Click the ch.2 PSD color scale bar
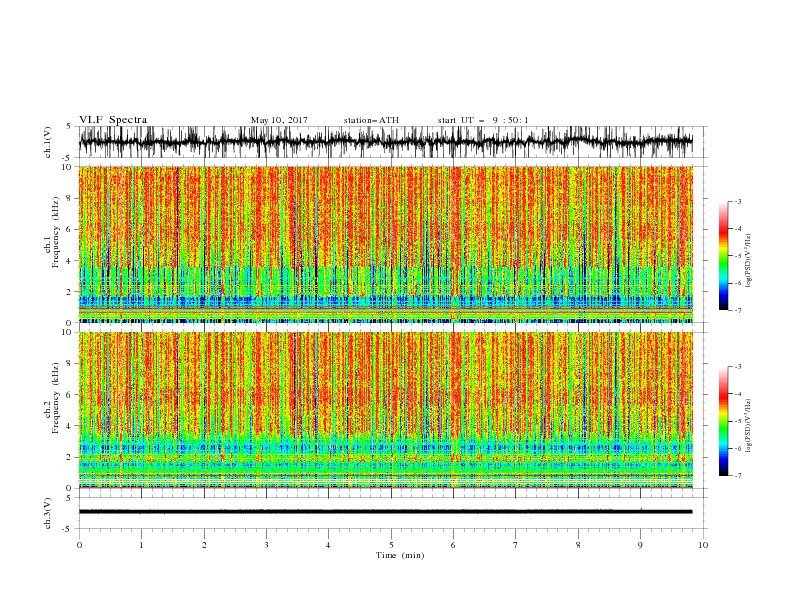 pyautogui.click(x=723, y=421)
